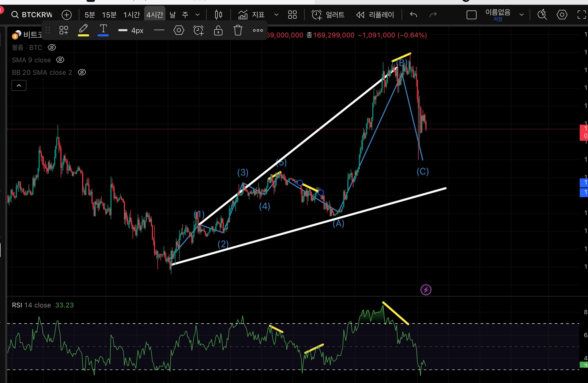Screen dimensions: 588x383
Task: Show the BB 20 SMA indicator
Action: (82, 73)
